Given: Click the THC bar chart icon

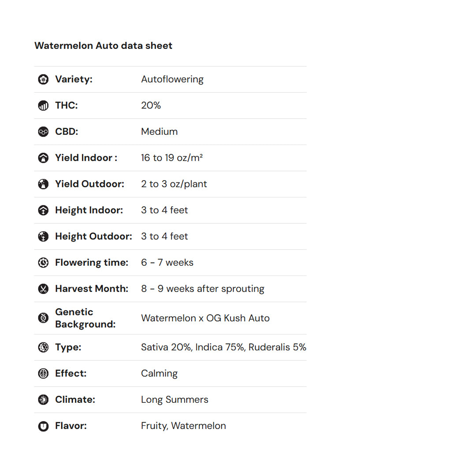Looking at the screenshot, I should tap(43, 106).
